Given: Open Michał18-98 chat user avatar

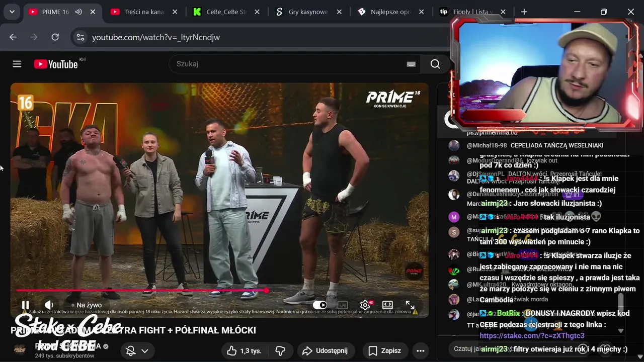Looking at the screenshot, I should (x=454, y=145).
